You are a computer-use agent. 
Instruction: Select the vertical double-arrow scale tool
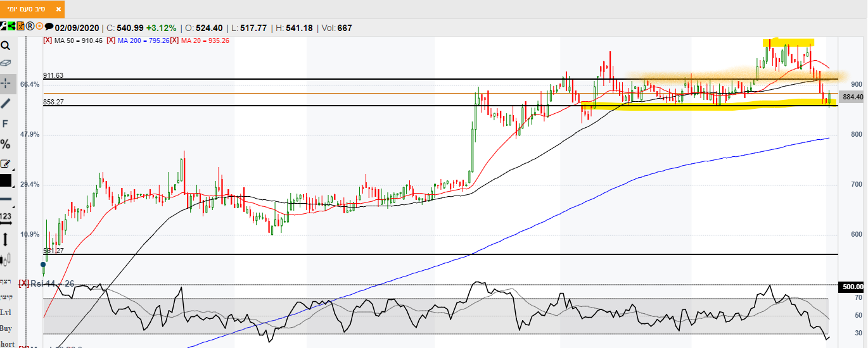click(5, 239)
